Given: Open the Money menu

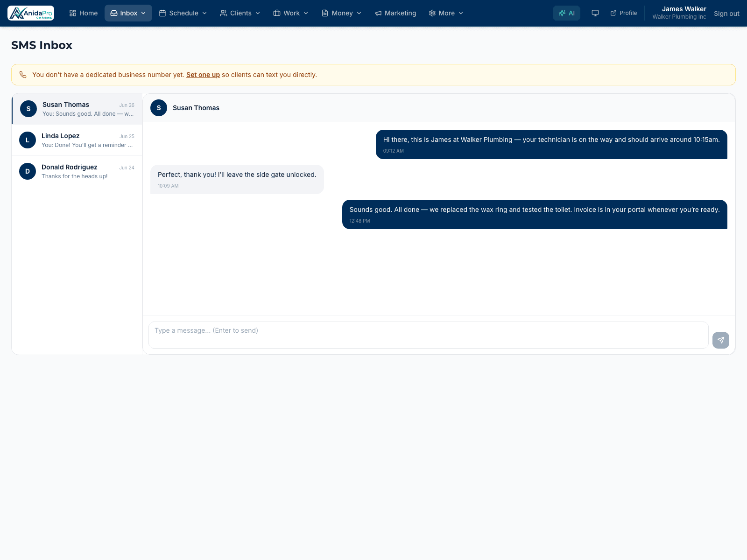Looking at the screenshot, I should [342, 13].
